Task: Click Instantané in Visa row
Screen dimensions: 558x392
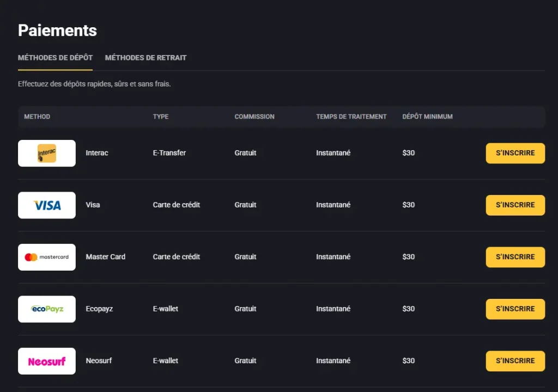Action: [333, 205]
